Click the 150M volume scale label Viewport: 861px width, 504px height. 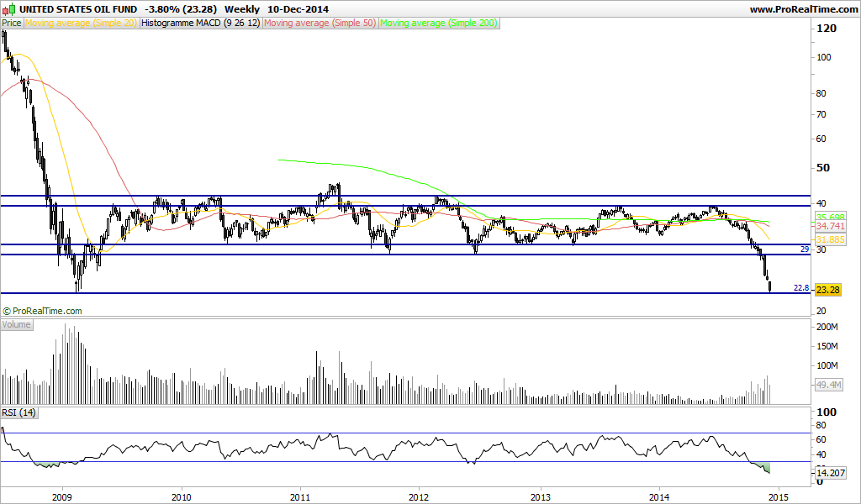(827, 346)
